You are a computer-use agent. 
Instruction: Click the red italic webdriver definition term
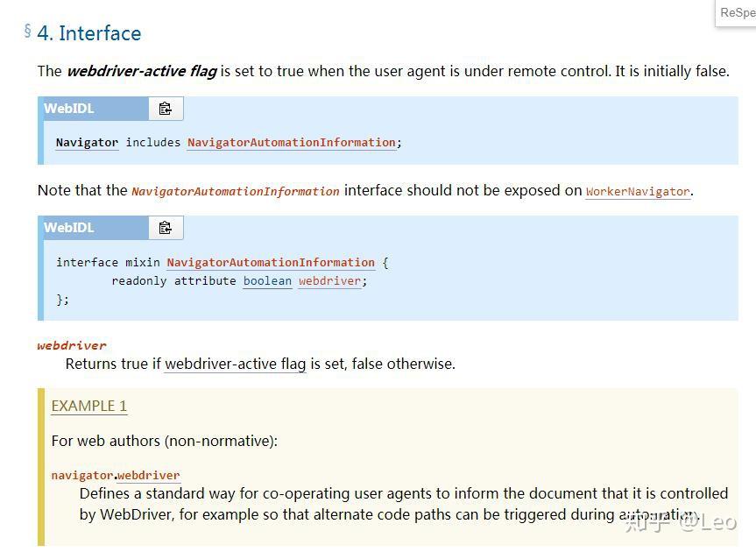tap(72, 345)
